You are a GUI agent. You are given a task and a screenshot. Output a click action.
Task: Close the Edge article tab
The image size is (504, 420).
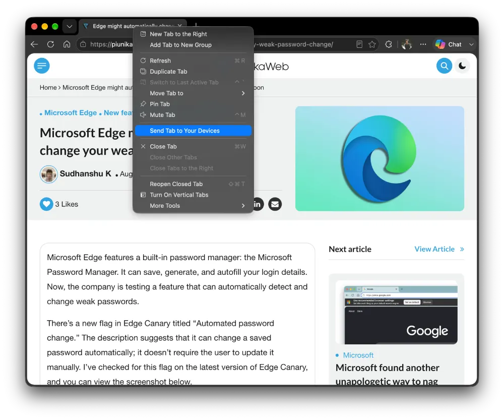(180, 26)
